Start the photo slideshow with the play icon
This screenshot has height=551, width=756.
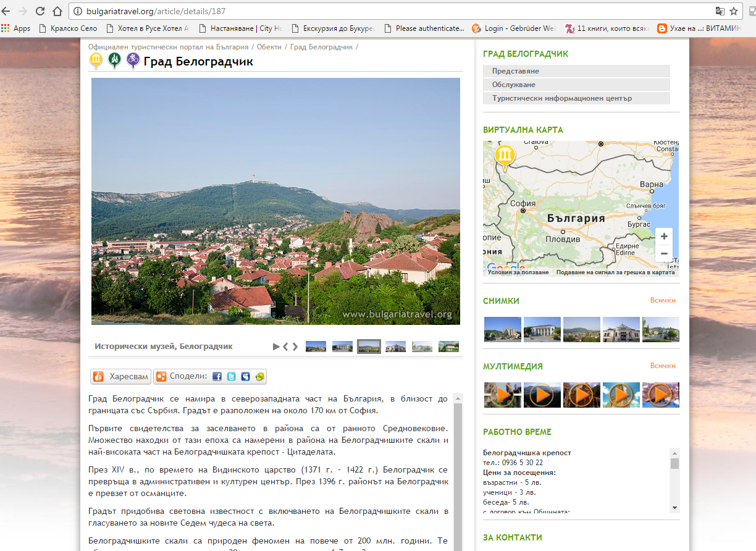coord(275,347)
